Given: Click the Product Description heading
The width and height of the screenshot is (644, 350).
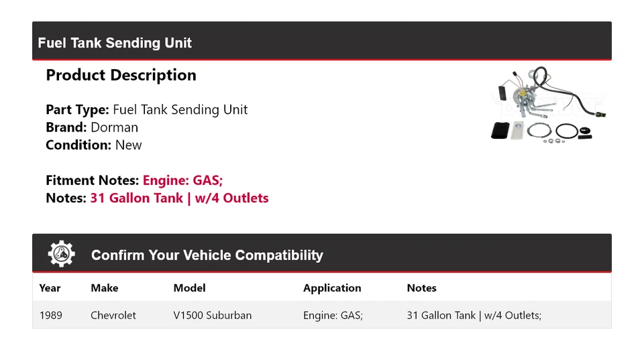Looking at the screenshot, I should point(121,75).
